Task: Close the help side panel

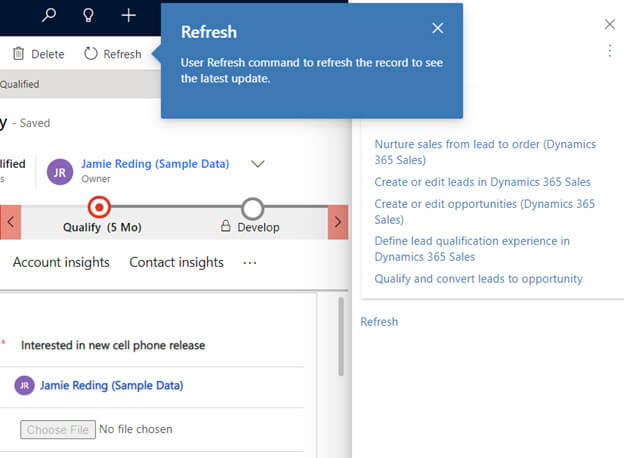Action: tap(610, 24)
